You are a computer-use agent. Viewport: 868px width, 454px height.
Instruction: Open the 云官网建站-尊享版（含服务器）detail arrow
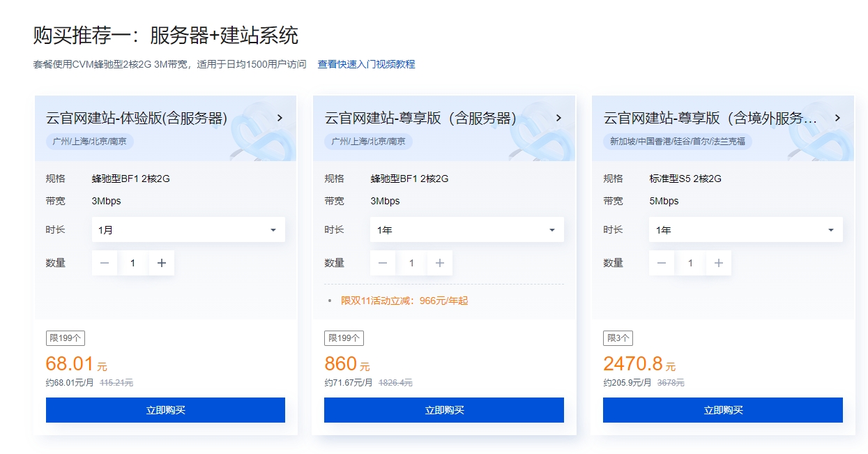tap(558, 119)
